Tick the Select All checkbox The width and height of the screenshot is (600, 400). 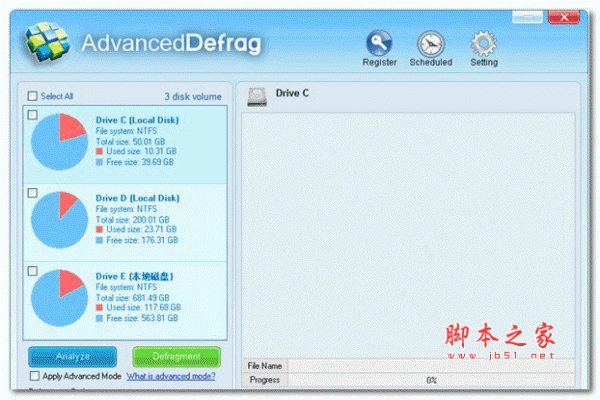(32, 96)
